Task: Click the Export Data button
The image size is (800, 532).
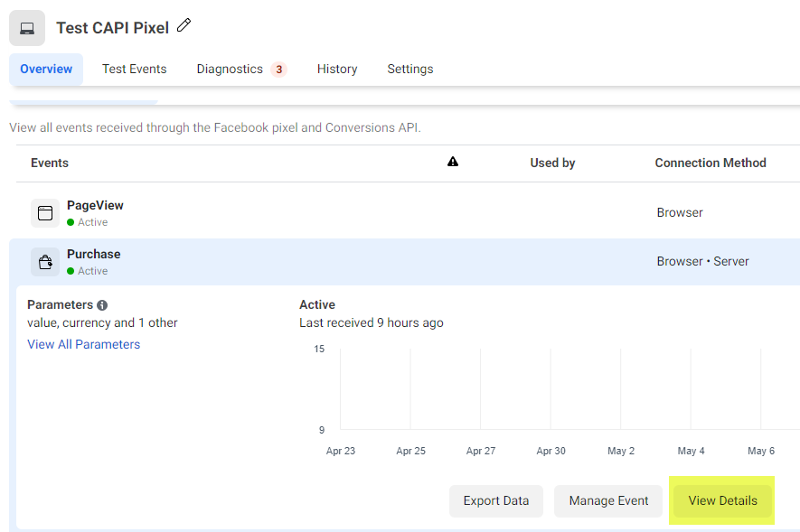Action: pyautogui.click(x=496, y=501)
